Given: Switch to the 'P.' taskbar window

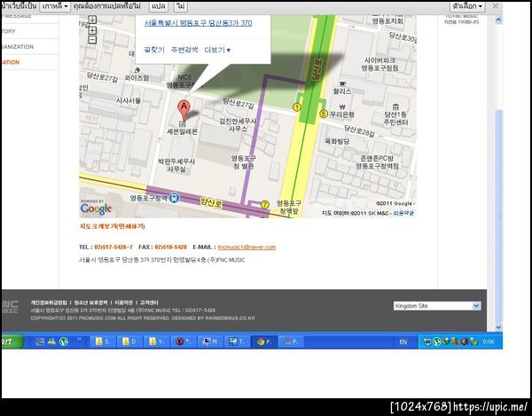Looking at the screenshot, I should coord(291,341).
